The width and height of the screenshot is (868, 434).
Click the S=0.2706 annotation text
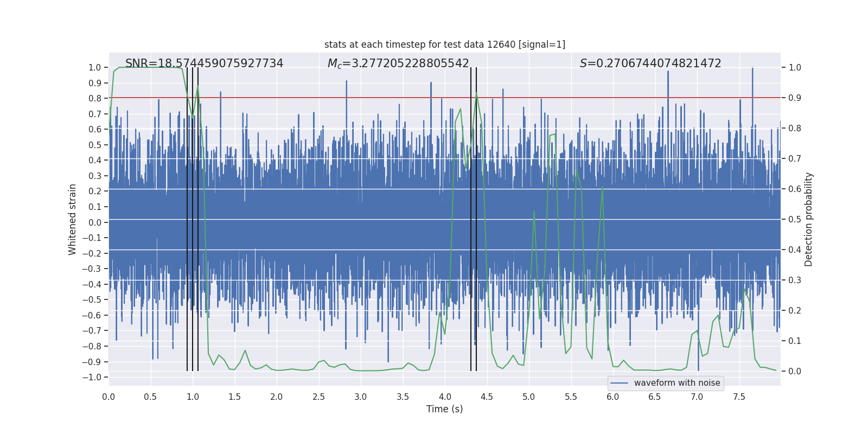click(650, 63)
